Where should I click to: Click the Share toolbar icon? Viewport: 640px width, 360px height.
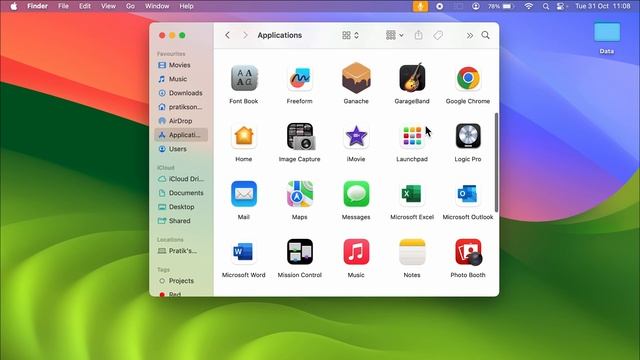click(418, 35)
